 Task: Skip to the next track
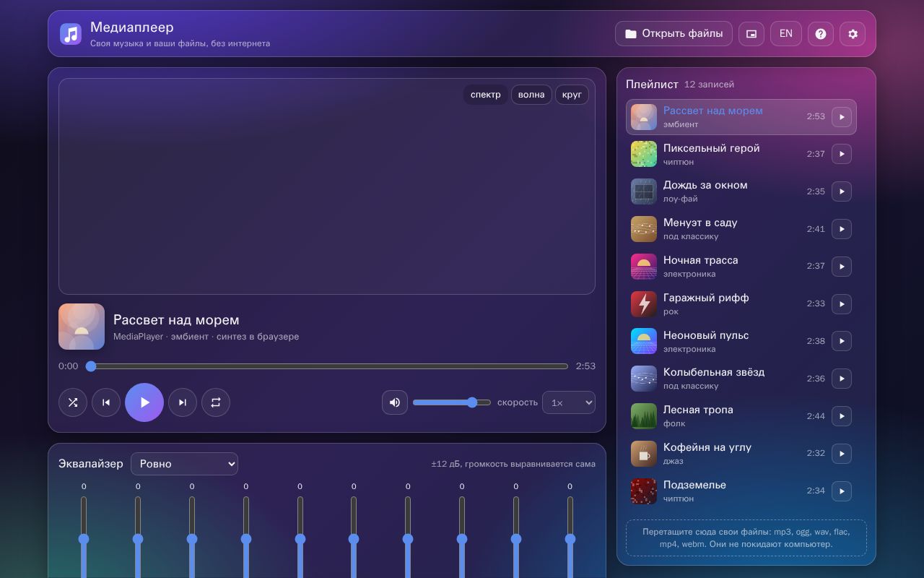coord(183,402)
